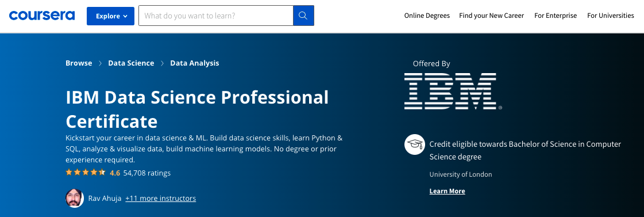Open Online Degrees in top navigation

427,16
